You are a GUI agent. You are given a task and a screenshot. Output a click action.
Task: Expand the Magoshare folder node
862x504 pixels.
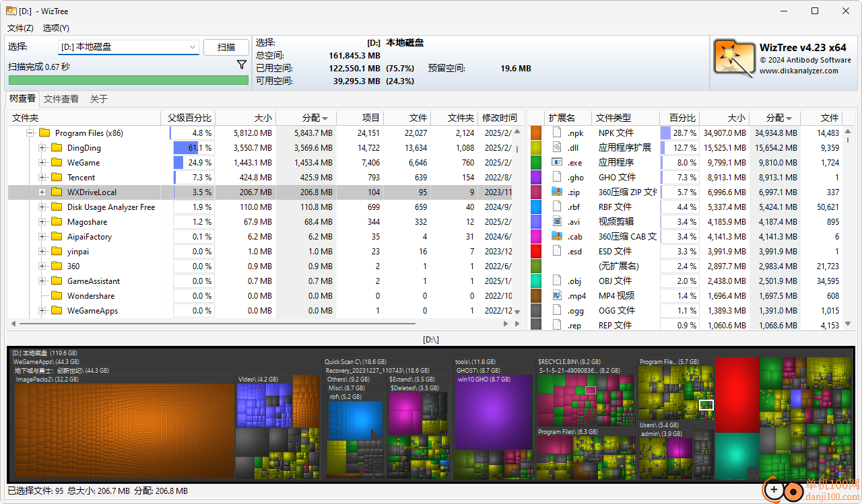42,222
